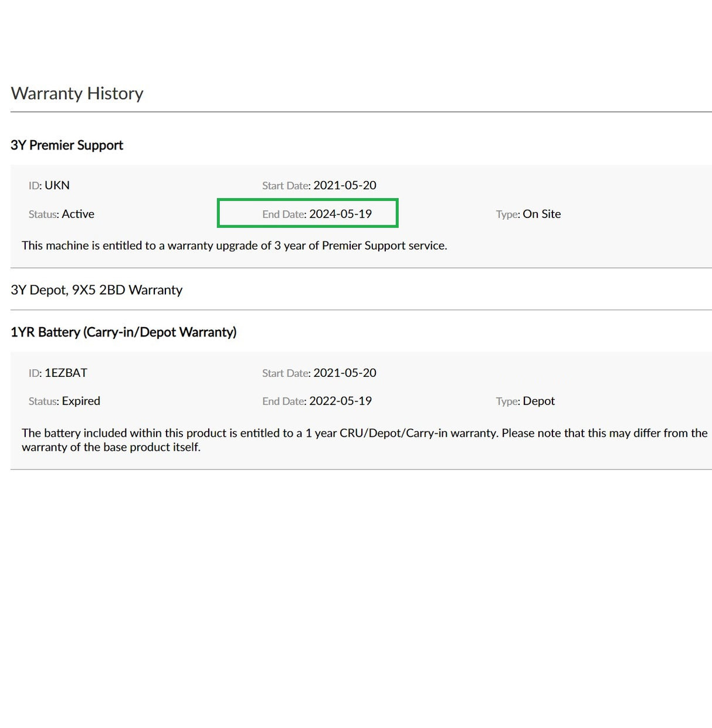Select the end date 2024-05-19

pyautogui.click(x=341, y=214)
